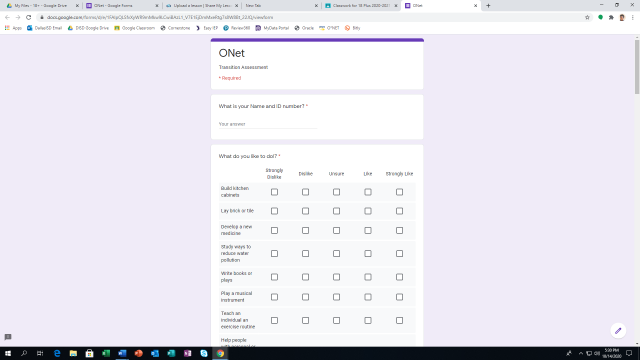The height and width of the screenshot is (360, 640).
Task: Open Task View on taskbar
Action: point(40,353)
